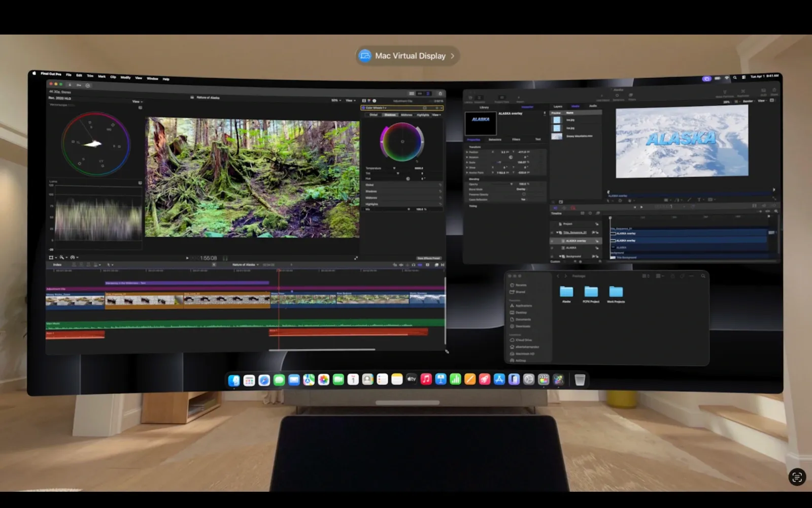Toggle the Color Wheels 1 enable checkbox

364,108
